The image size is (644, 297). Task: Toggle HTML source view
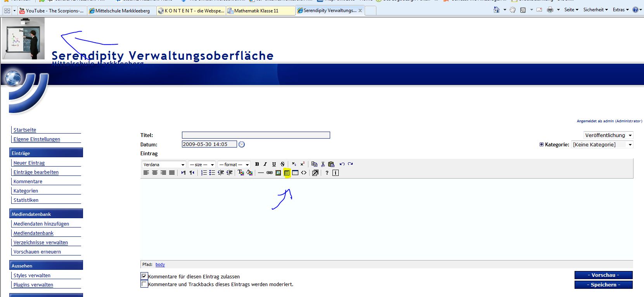[304, 173]
